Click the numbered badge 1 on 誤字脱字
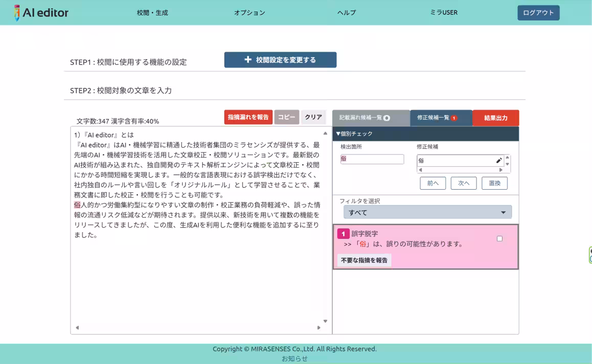Viewport: 592px width, 364px height. tap(343, 234)
